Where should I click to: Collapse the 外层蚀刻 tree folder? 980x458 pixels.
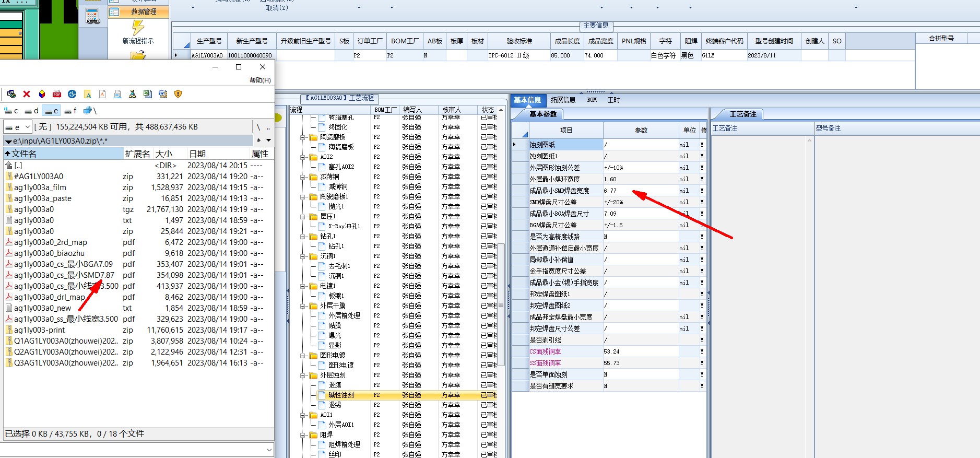[x=303, y=375]
